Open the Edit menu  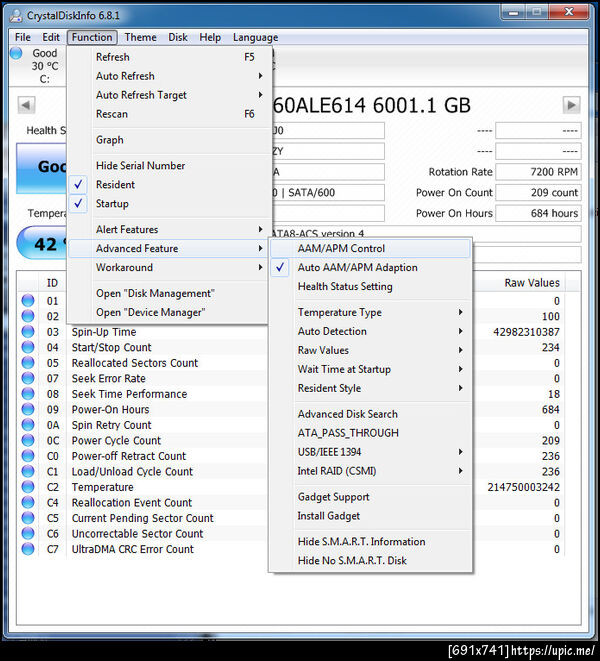coord(51,38)
